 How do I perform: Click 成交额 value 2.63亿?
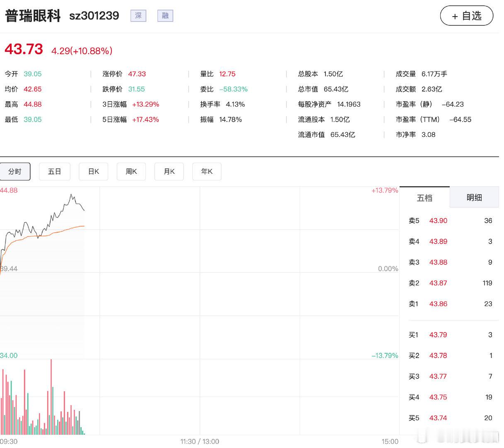(x=432, y=89)
